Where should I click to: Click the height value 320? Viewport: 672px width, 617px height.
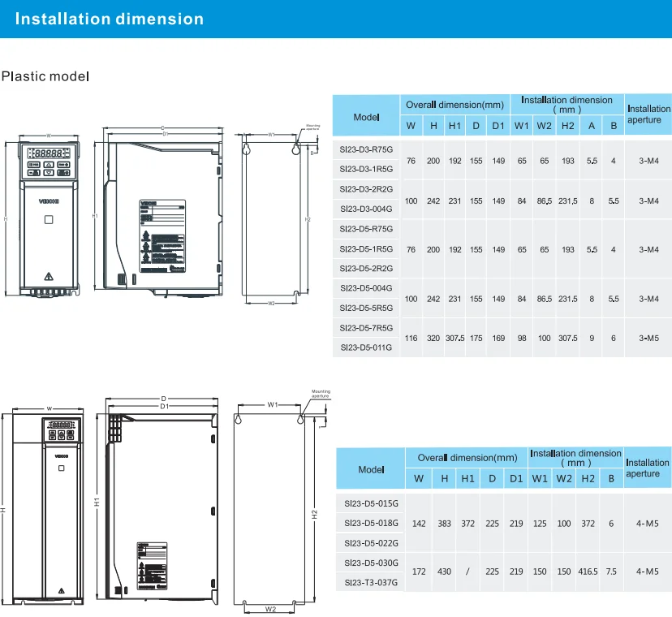433,338
